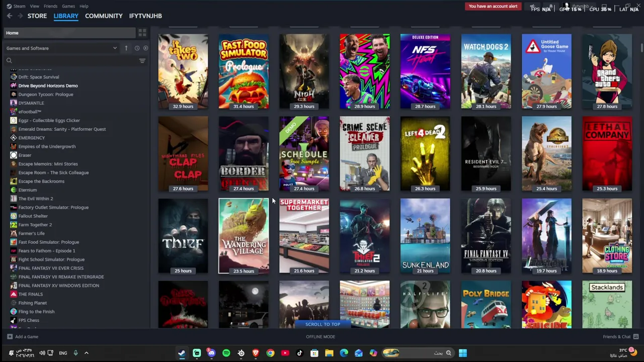Image resolution: width=644 pixels, height=362 pixels.
Task: Open the IFYTVNJHB profile tab
Action: pyautogui.click(x=145, y=16)
